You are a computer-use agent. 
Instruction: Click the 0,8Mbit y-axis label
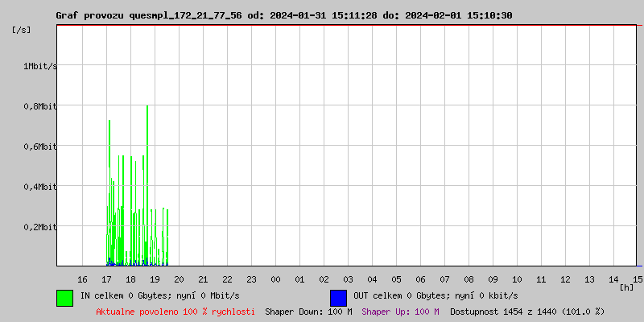pyautogui.click(x=40, y=106)
